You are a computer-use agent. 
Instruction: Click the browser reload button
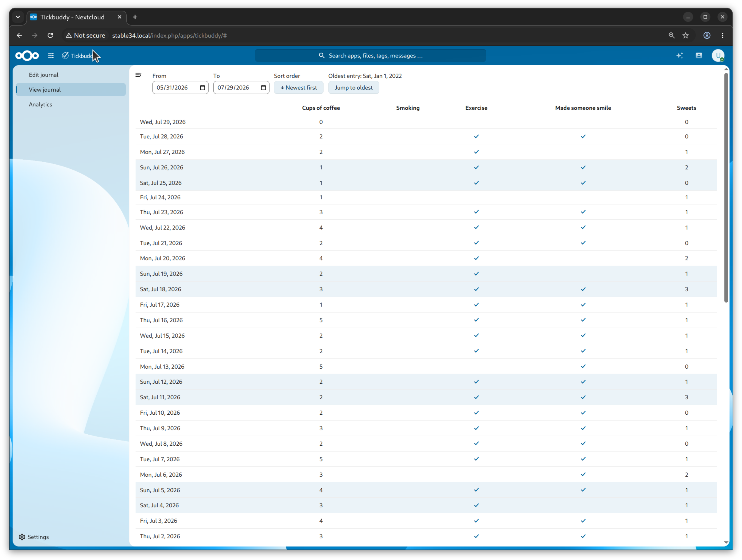pos(50,35)
